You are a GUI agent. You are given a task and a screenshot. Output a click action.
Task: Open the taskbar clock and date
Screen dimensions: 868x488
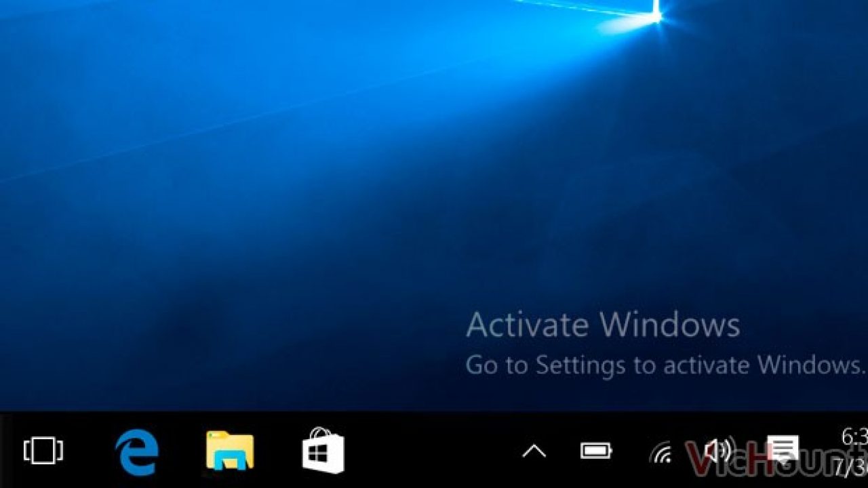(852, 451)
